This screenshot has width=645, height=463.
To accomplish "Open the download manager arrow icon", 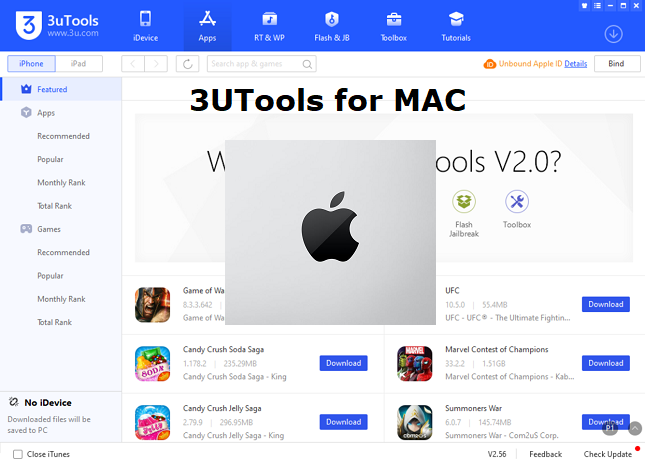I will tap(613, 34).
